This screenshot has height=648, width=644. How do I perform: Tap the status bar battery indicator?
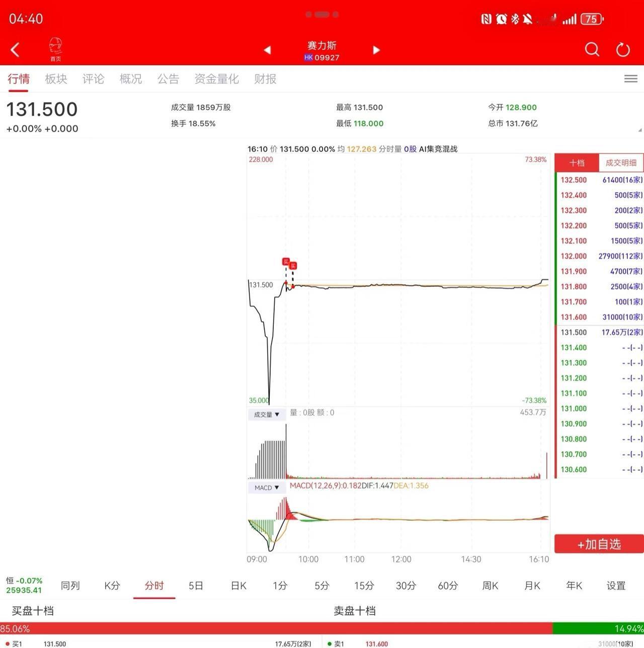tap(592, 19)
